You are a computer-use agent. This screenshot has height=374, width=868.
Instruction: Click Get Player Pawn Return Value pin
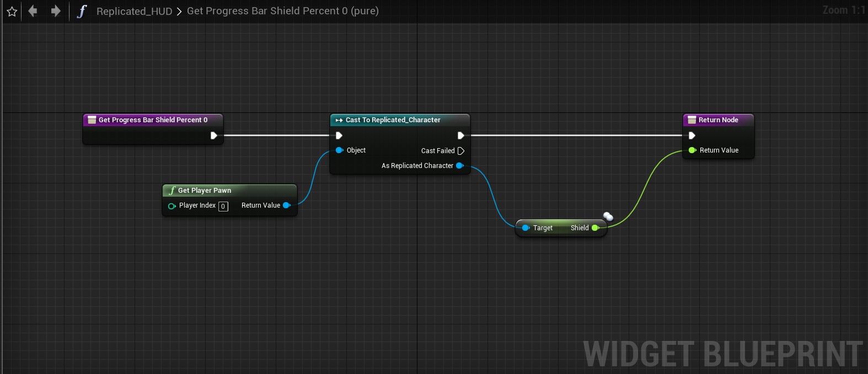[286, 205]
